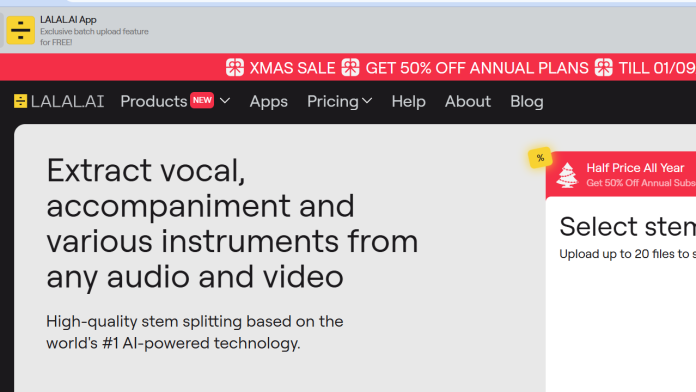Click the Christmas tree icon in promo
Screen dimensions: 696x392
click(567, 175)
